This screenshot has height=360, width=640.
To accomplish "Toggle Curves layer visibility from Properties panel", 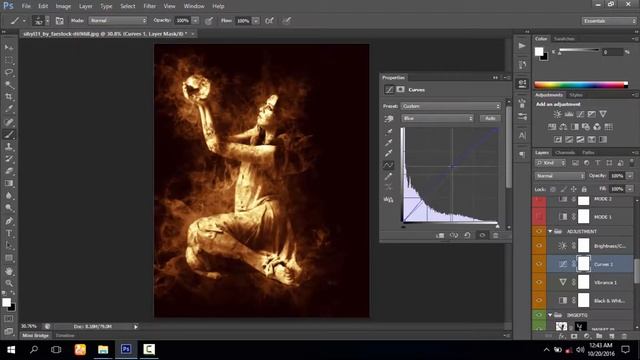I will pos(482,236).
